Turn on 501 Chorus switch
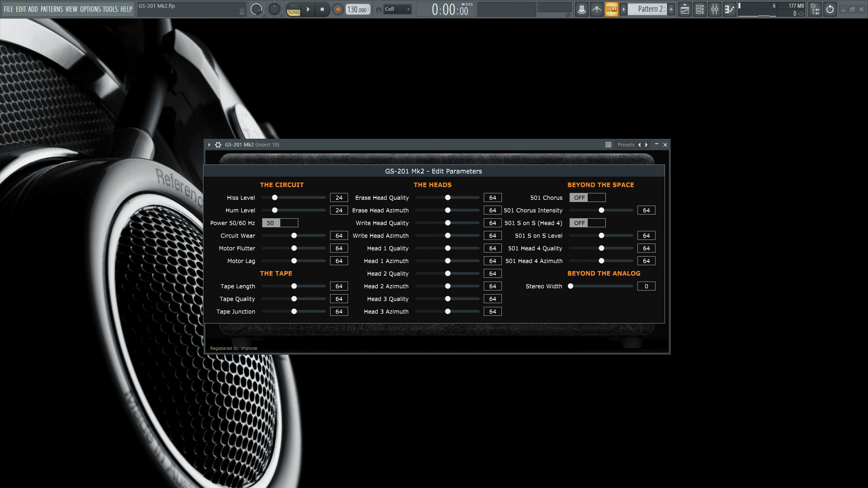The height and width of the screenshot is (488, 868). click(587, 197)
